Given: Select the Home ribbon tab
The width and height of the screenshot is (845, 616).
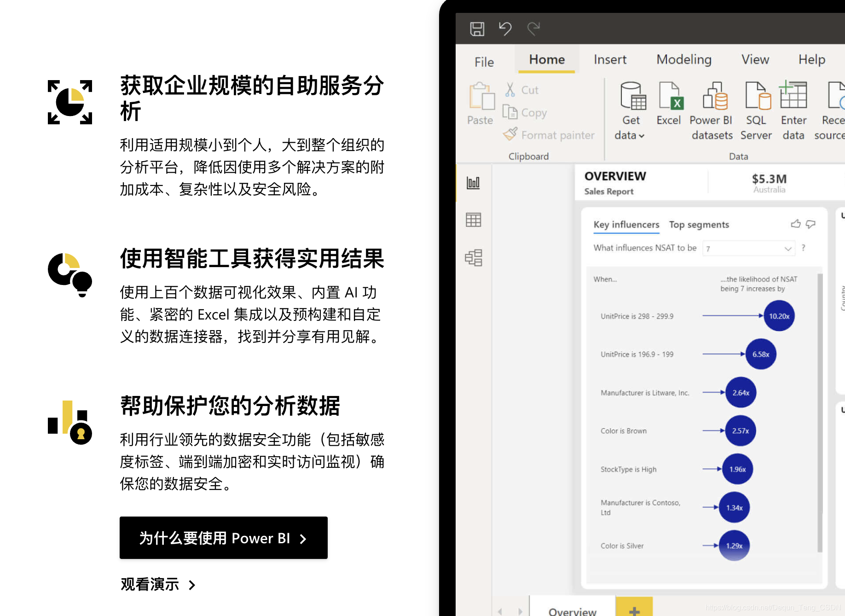Looking at the screenshot, I should (x=547, y=59).
